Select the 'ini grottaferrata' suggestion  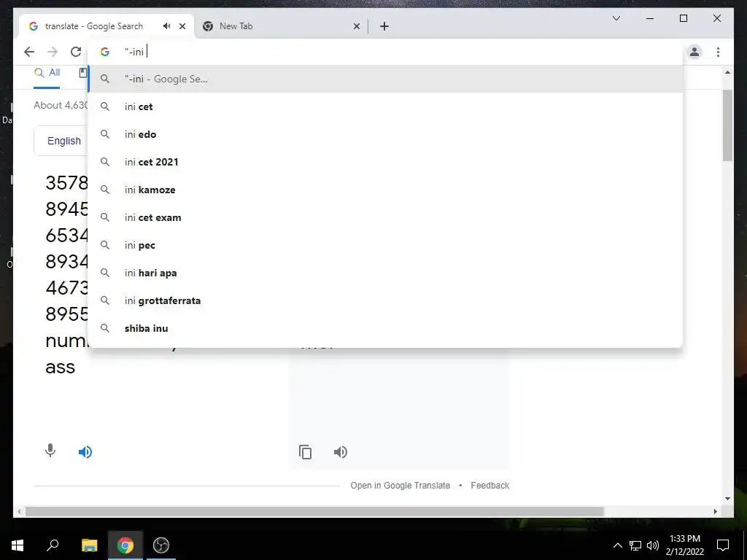[x=385, y=300]
